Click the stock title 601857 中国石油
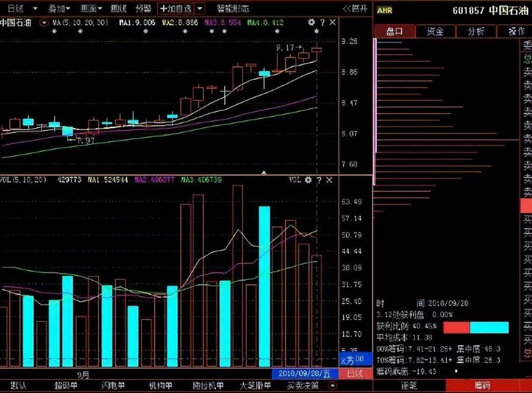The image size is (532, 393). coord(490,11)
